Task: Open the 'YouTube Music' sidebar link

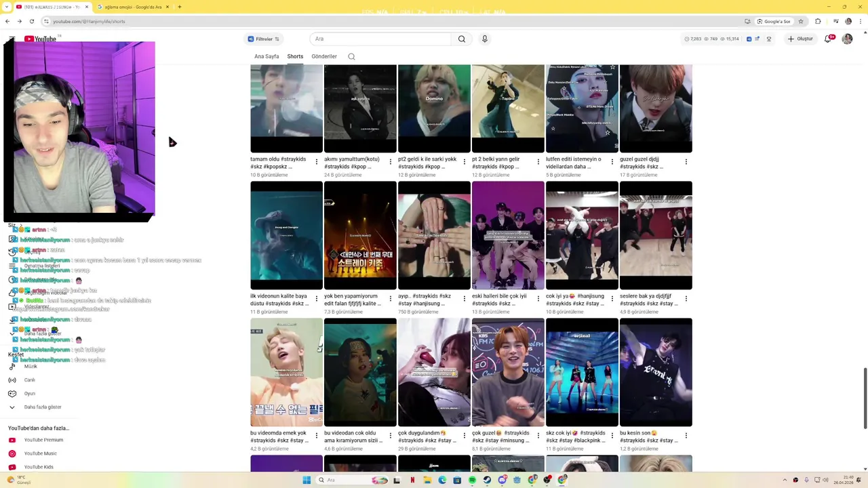Action: click(x=41, y=453)
